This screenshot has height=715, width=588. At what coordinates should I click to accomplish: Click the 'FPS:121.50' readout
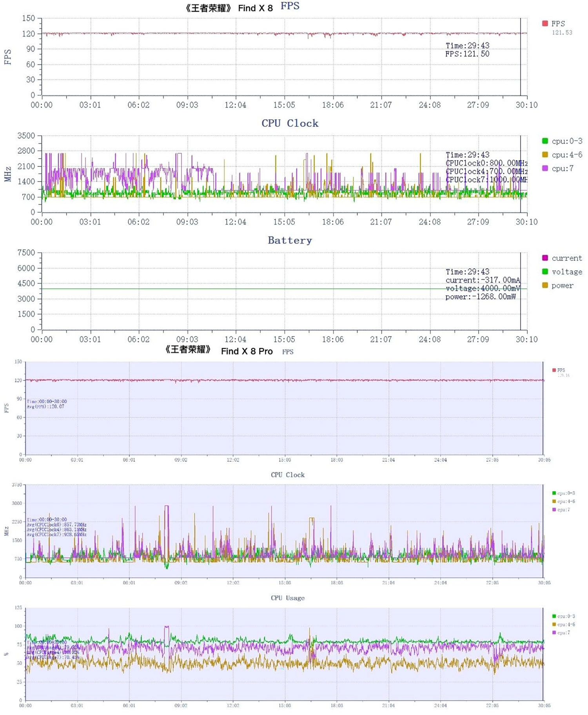pyautogui.click(x=467, y=54)
